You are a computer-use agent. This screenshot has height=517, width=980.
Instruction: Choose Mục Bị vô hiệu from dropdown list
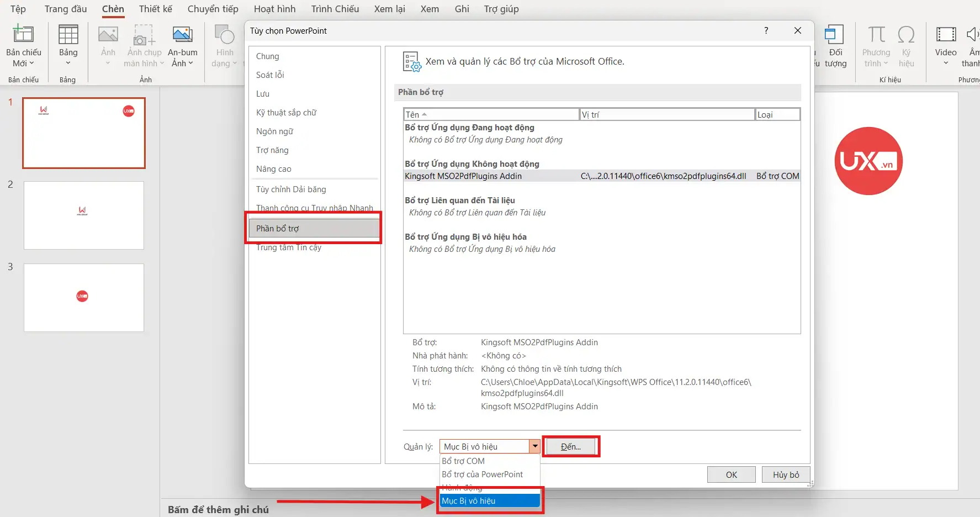pos(489,500)
